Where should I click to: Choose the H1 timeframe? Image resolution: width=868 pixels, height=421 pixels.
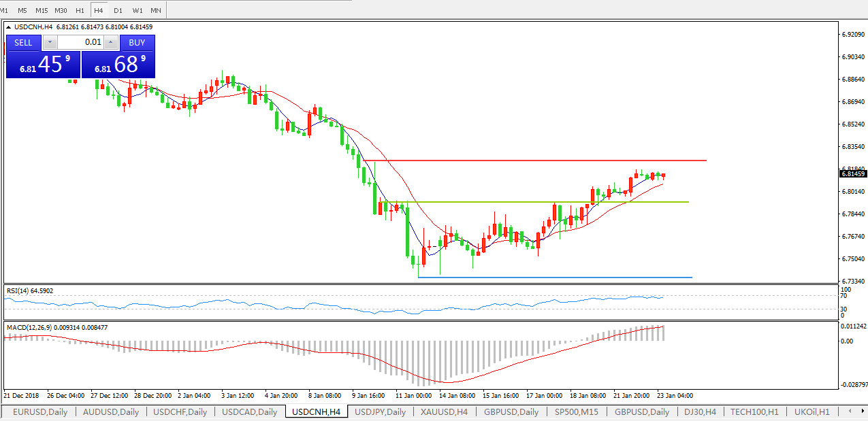tap(80, 11)
